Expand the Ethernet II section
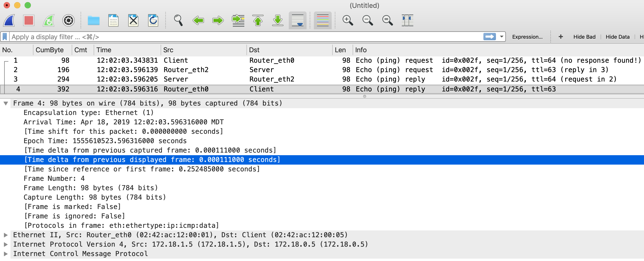644x261 pixels. [x=5, y=235]
